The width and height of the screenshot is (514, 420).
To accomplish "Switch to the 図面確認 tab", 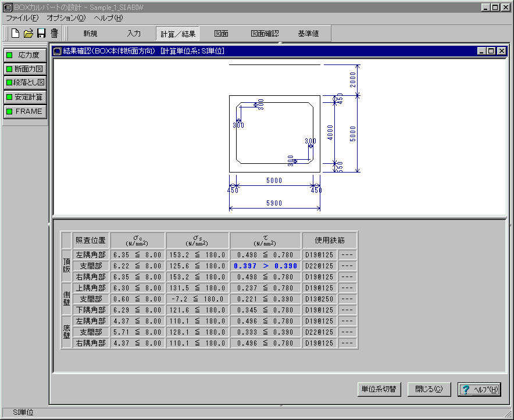I will (x=265, y=34).
